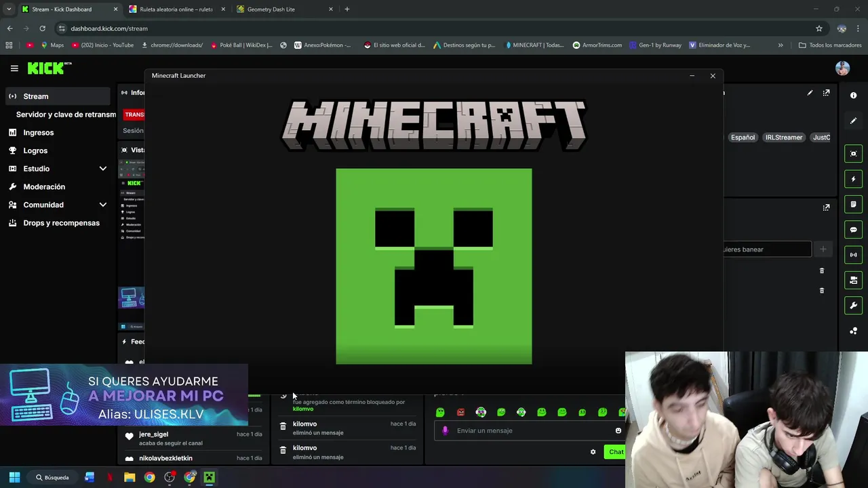The height and width of the screenshot is (488, 868).
Task: Click the heart icon next to jere_sigel
Action: click(130, 436)
